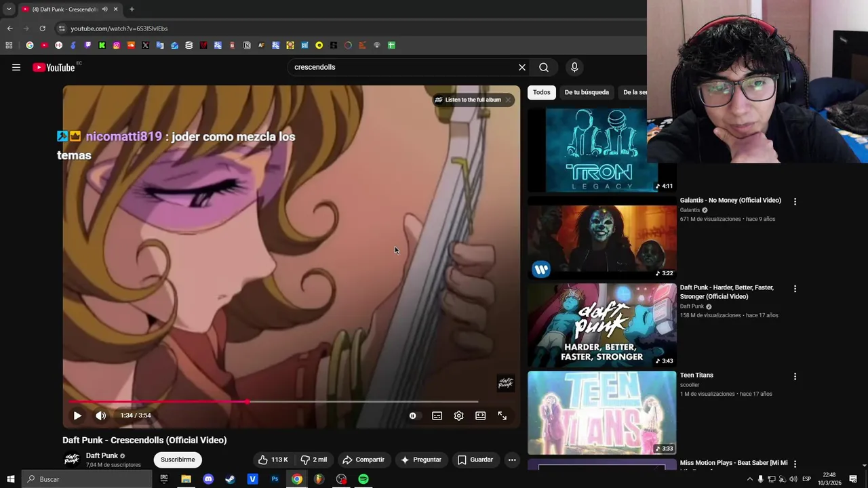The image size is (868, 488).
Task: Enter fullscreen mode in the player
Action: click(x=502, y=415)
